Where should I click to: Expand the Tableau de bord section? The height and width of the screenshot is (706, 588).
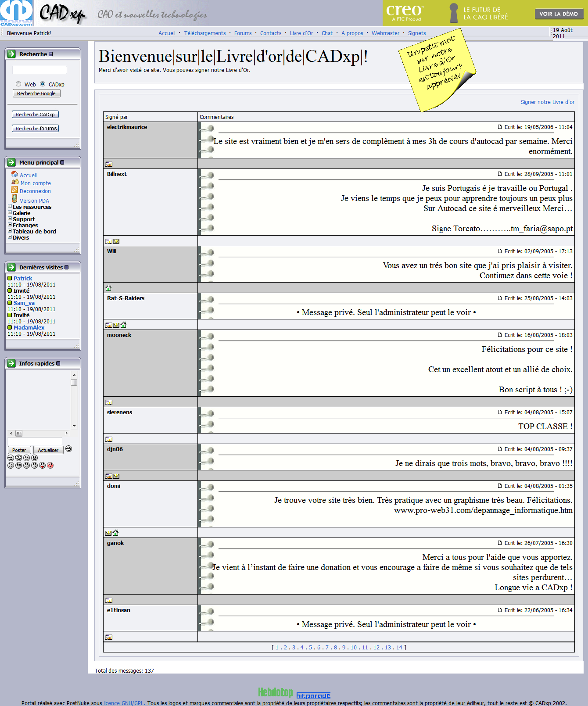click(10, 231)
